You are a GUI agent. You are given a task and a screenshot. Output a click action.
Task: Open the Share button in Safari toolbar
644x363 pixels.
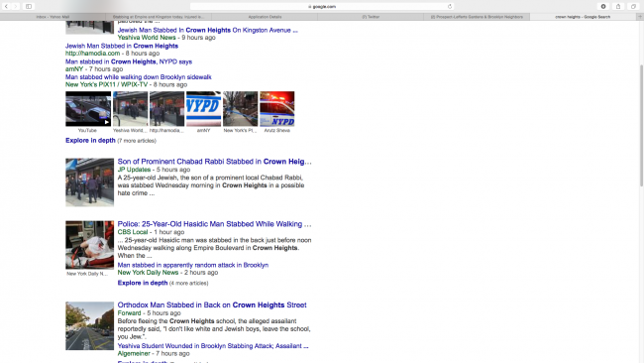(618, 6)
